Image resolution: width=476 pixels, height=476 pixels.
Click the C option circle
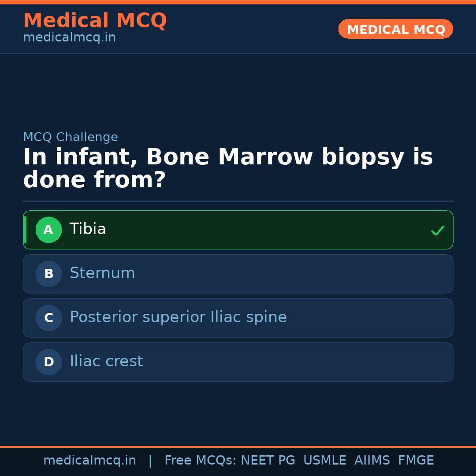click(x=48, y=318)
